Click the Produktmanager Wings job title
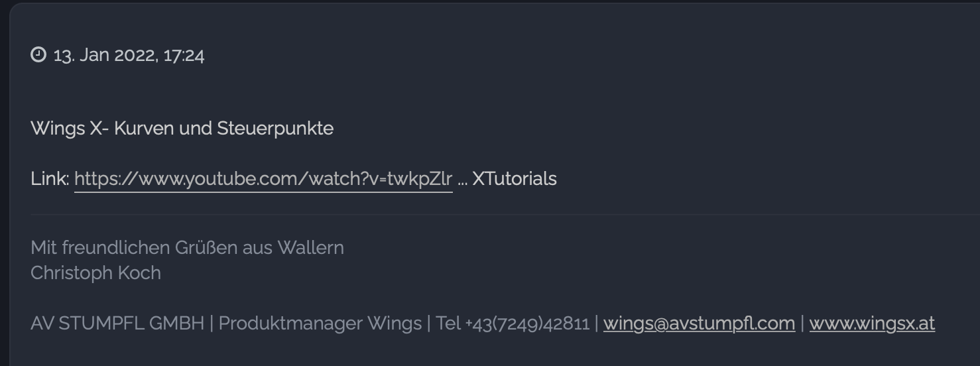The width and height of the screenshot is (980, 366). click(320, 324)
